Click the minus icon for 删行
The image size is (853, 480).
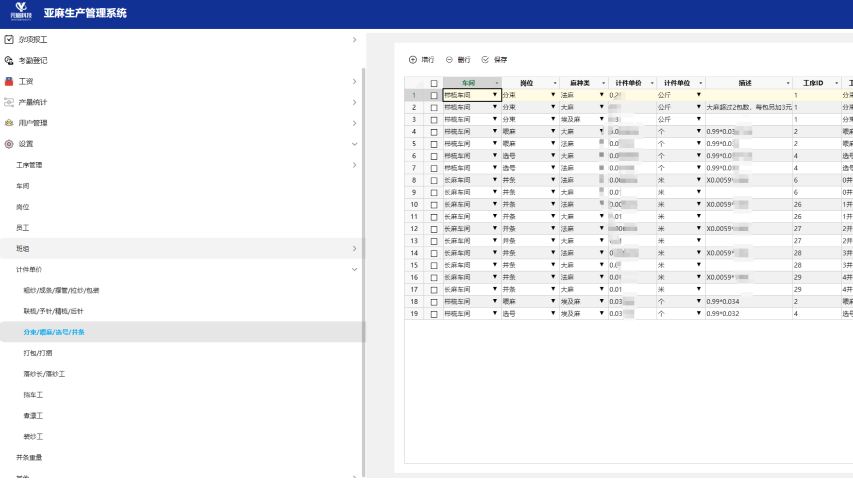(449, 60)
